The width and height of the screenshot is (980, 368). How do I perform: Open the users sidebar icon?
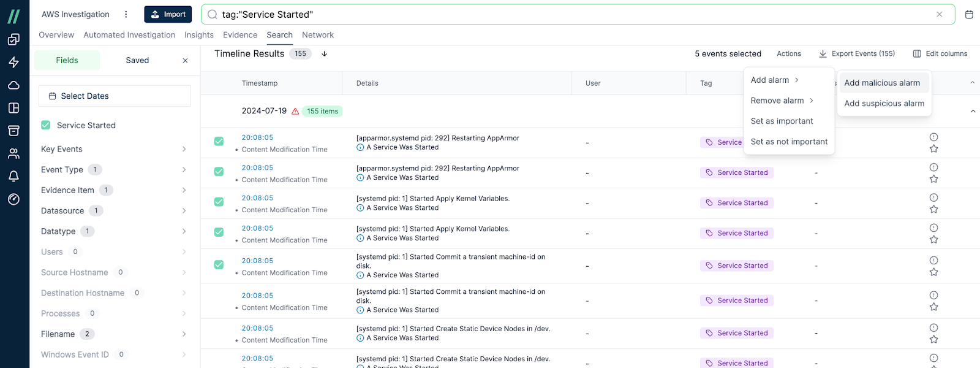(x=13, y=153)
